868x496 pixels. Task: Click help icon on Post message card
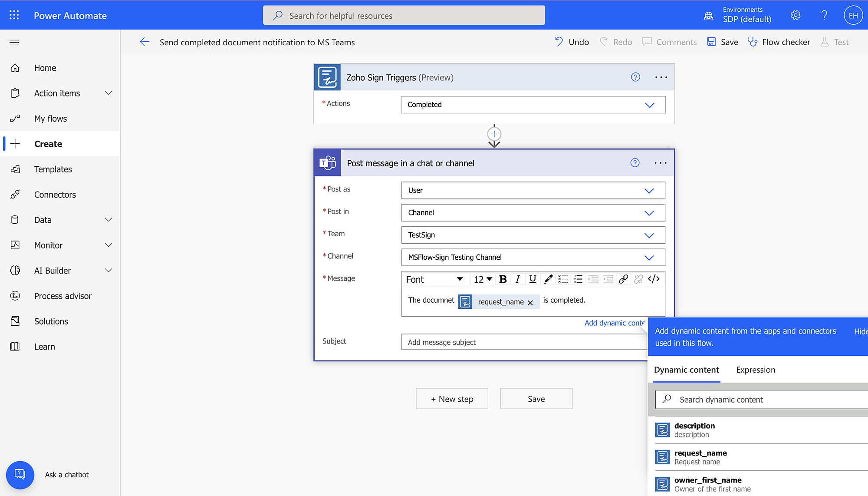tap(635, 162)
